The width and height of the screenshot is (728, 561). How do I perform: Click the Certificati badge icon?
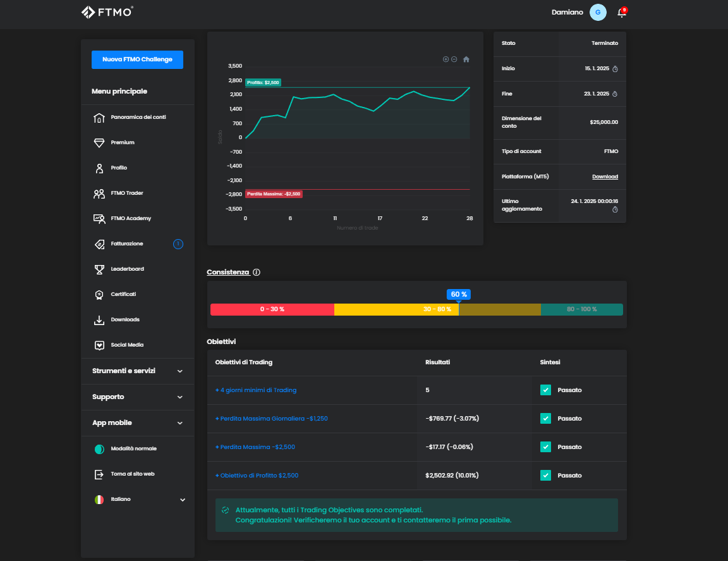[x=99, y=295]
